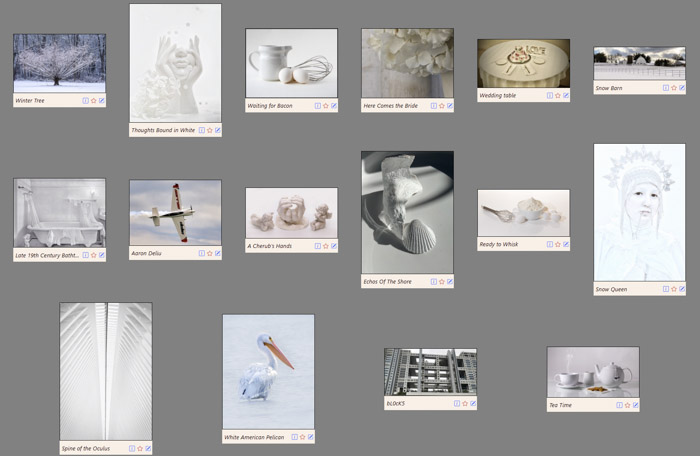Toggle the star on Spine of the Oculus
Image resolution: width=700 pixels, height=456 pixels.
tap(140, 448)
